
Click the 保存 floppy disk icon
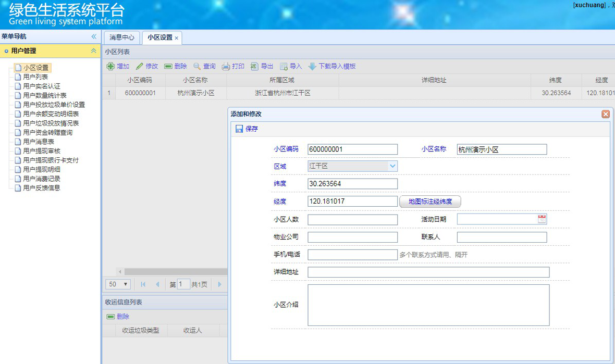pos(239,129)
